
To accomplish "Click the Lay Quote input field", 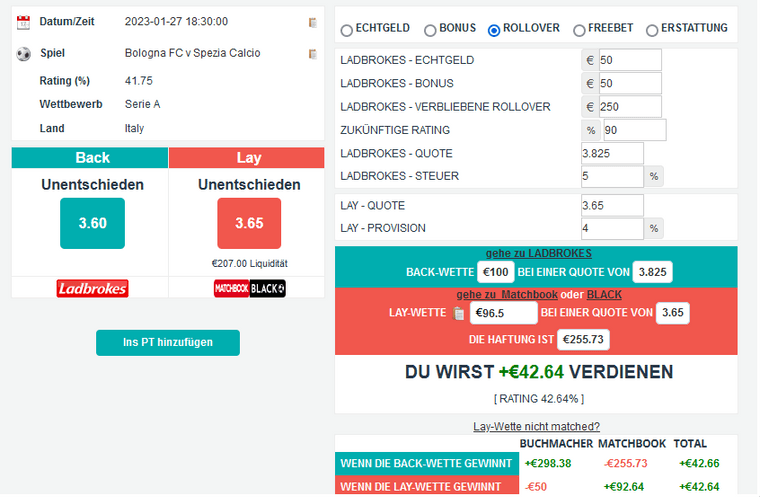I will coord(613,206).
